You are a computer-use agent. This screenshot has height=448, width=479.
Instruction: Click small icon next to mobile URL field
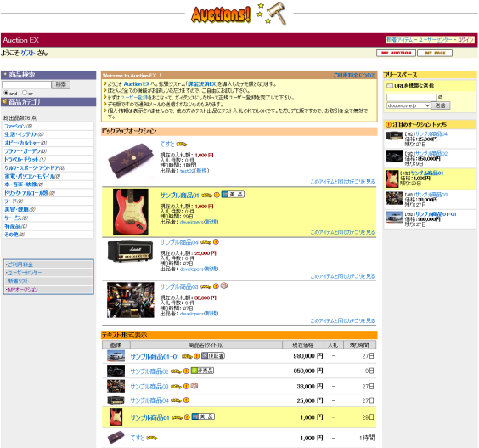[440, 97]
